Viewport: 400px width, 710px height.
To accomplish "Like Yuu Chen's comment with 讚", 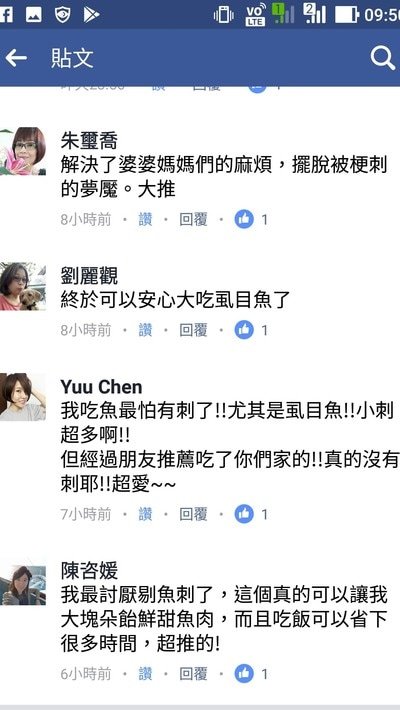I will (145, 514).
